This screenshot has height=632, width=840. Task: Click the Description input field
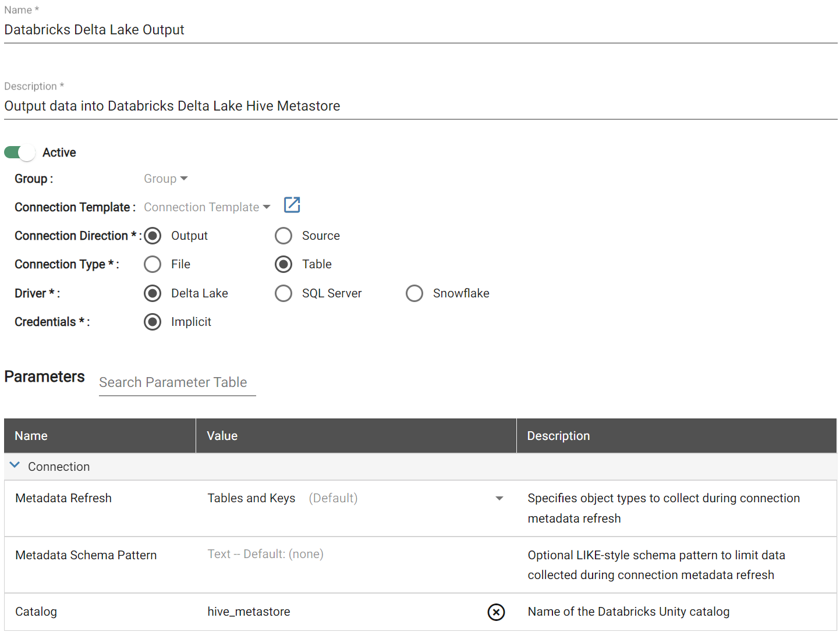420,106
